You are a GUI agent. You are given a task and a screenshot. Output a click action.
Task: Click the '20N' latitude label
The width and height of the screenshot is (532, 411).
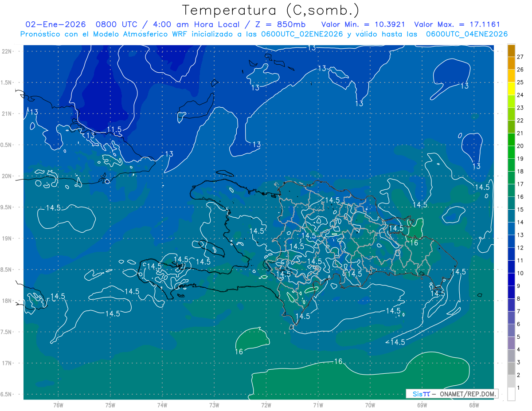(7, 176)
